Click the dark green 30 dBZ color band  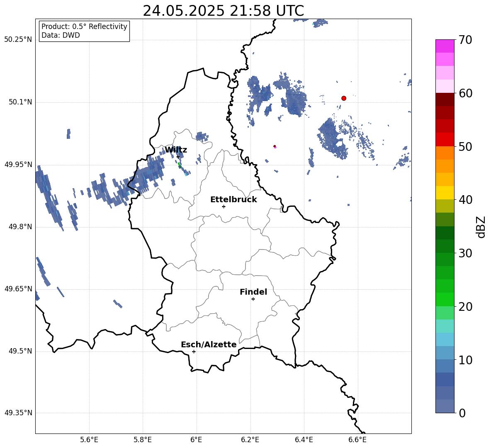[x=445, y=246]
